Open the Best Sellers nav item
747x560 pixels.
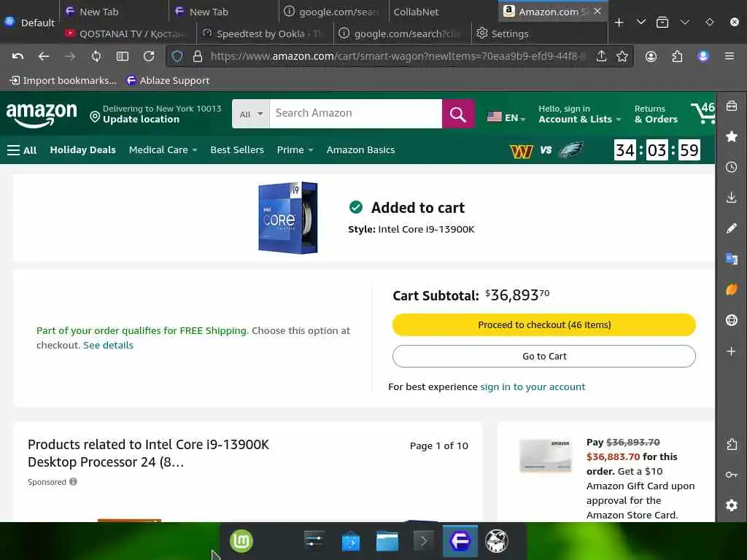(237, 150)
